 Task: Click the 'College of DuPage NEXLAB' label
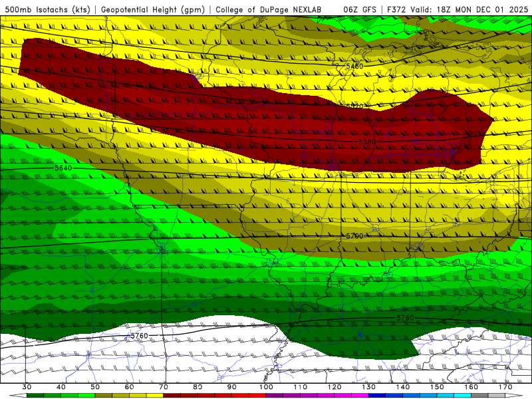coord(268,9)
